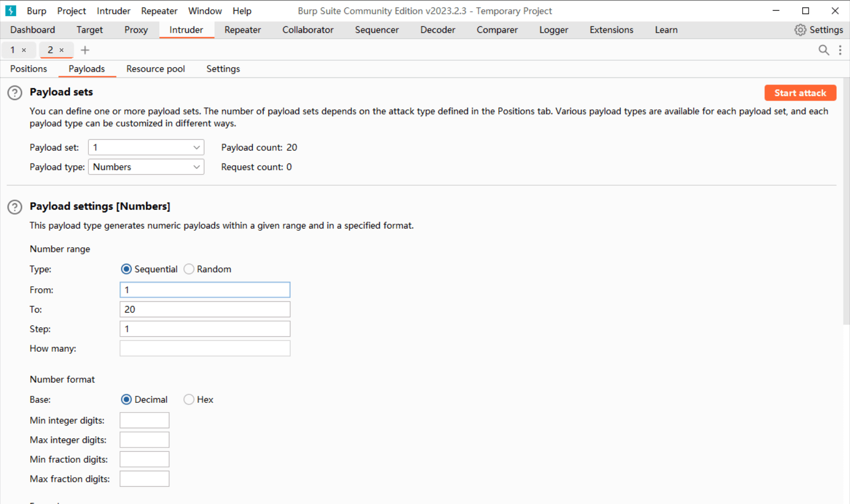The image size is (850, 504).
Task: Focus the To number input field
Action: click(x=204, y=309)
